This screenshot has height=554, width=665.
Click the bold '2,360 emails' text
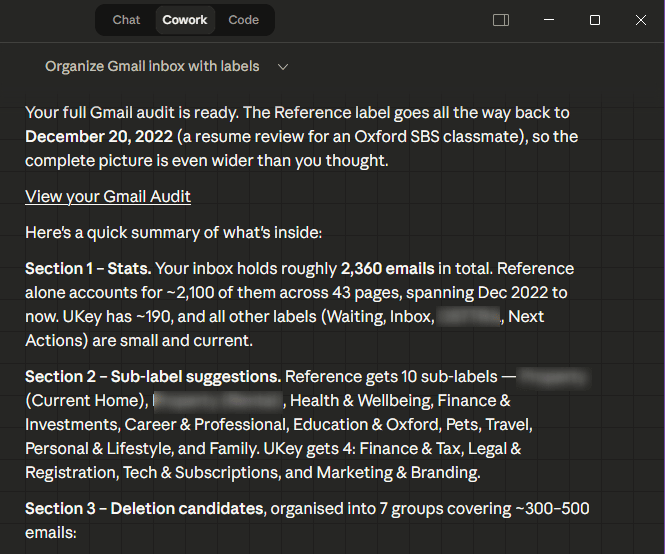388,268
